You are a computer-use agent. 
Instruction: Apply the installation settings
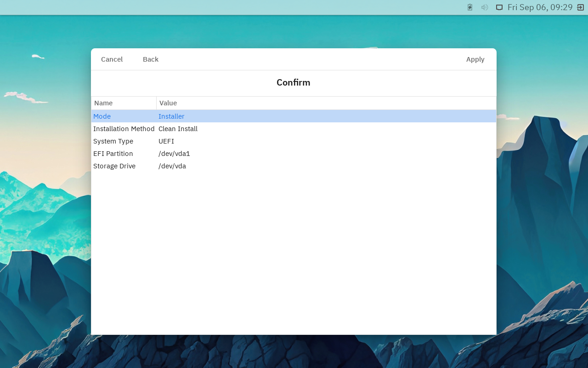475,59
